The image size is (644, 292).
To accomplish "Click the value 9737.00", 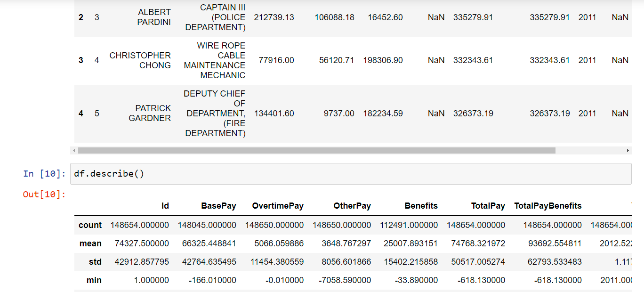I will (339, 114).
